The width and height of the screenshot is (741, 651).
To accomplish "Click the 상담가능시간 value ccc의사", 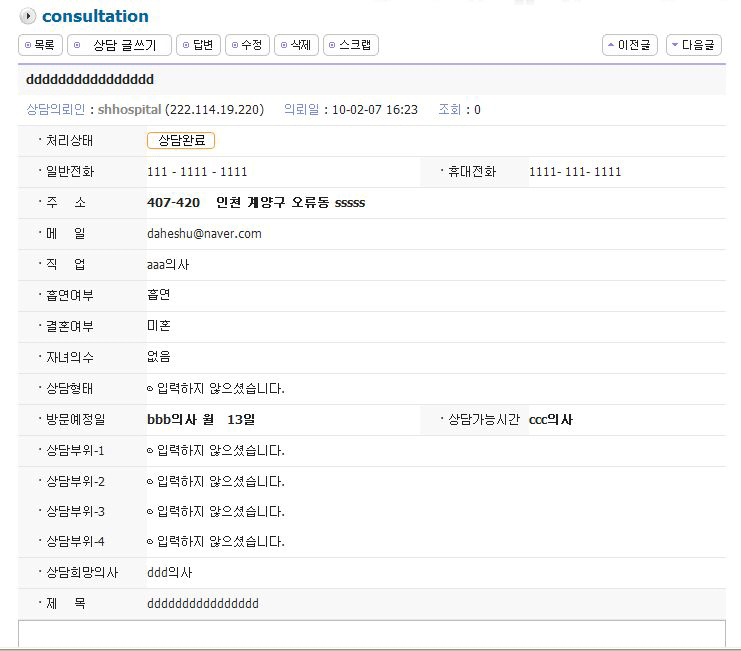I will [551, 420].
